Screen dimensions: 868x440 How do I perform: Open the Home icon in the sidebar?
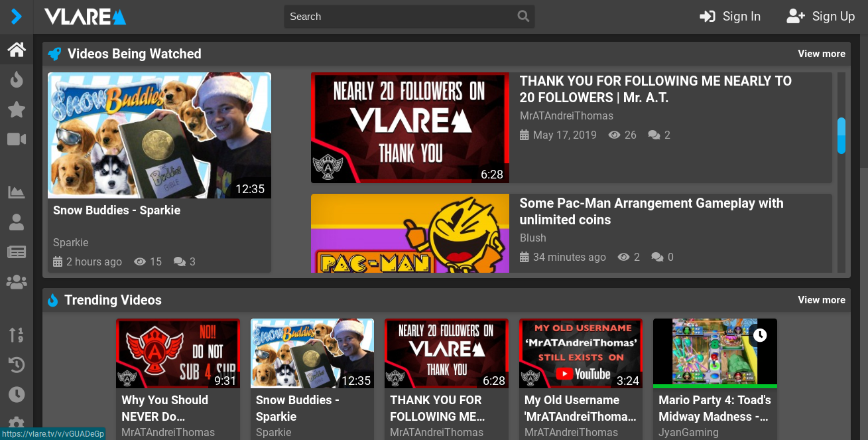[x=17, y=49]
